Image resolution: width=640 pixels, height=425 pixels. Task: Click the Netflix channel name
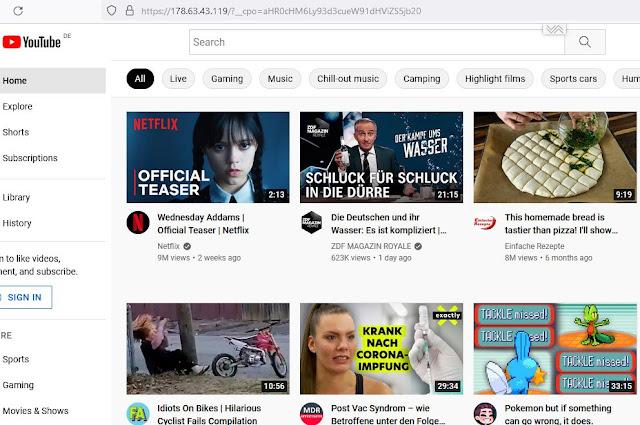[x=168, y=246]
